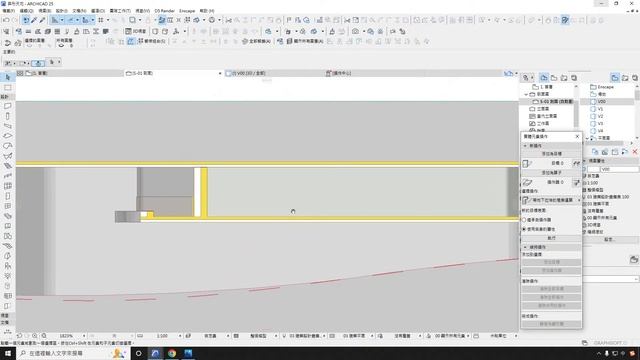Click the Undo arrow in top toolbar
Screen dimensions: 640x360
6,20
